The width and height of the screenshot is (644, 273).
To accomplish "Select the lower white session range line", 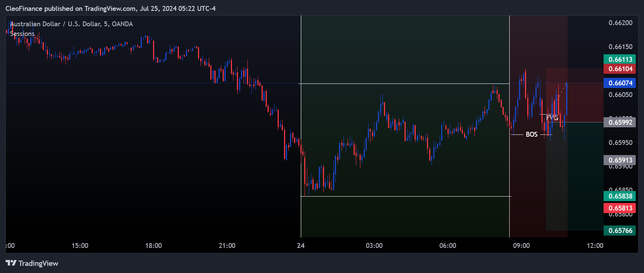I will point(406,196).
